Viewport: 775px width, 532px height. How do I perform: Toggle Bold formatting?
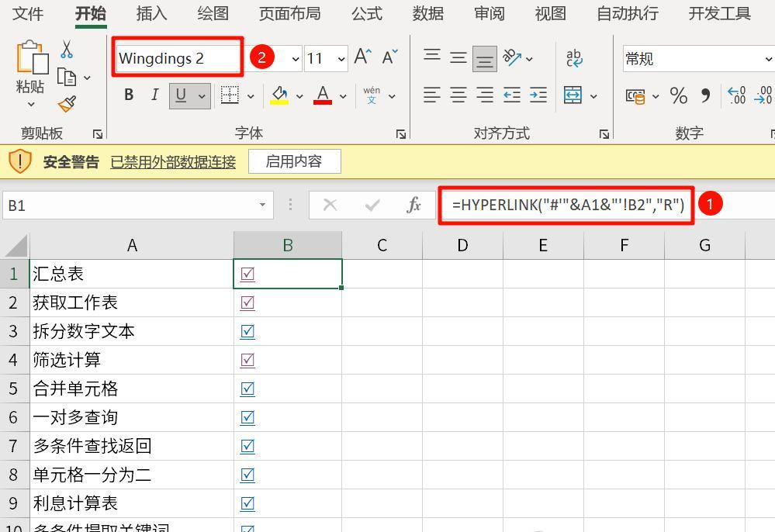129,95
